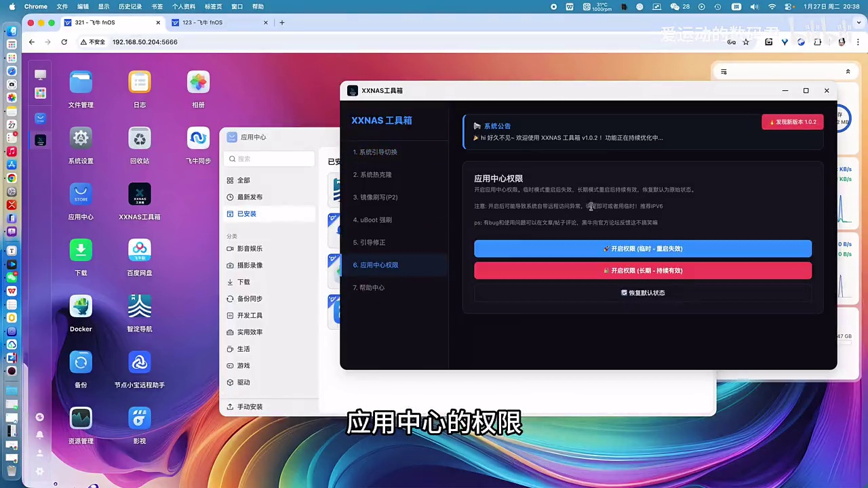Select 备份同步 category in 应用中心

(269, 299)
